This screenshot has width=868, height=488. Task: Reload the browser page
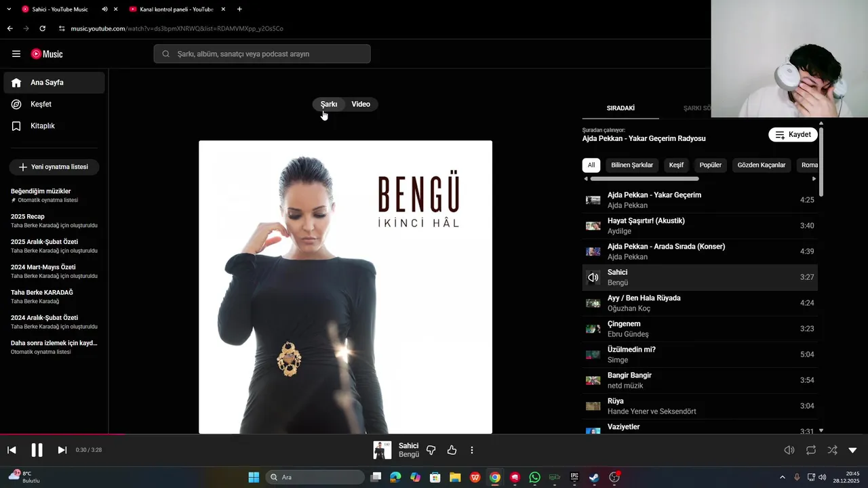[x=42, y=28]
